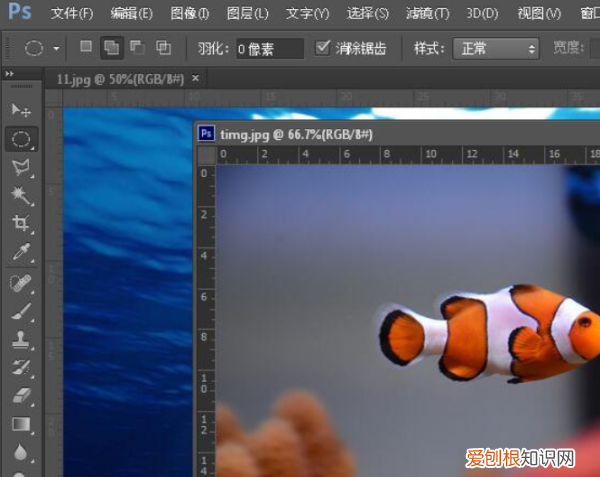The width and height of the screenshot is (600, 477).
Task: Toggle the 消除锯齿 anti-alias checkbox
Action: click(323, 48)
